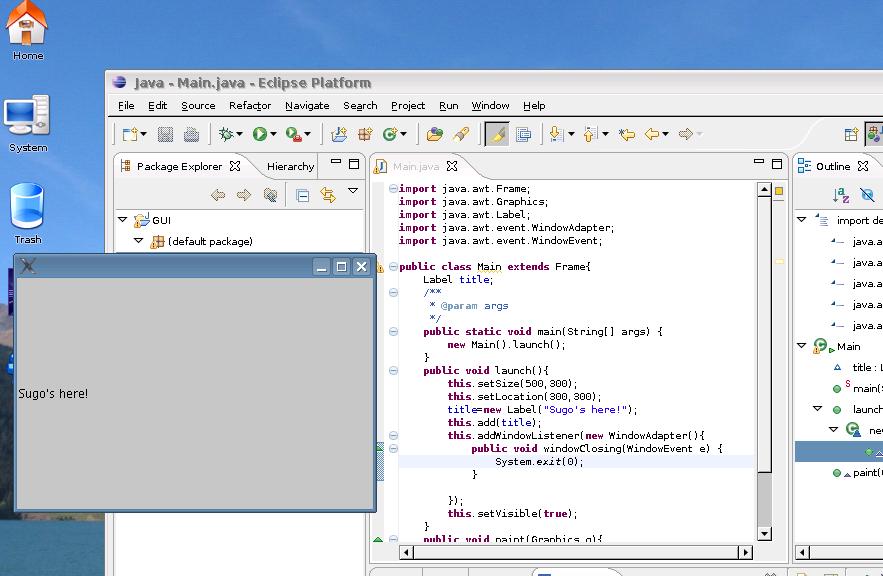
Task: Click the green Run button icon
Action: [x=260, y=134]
